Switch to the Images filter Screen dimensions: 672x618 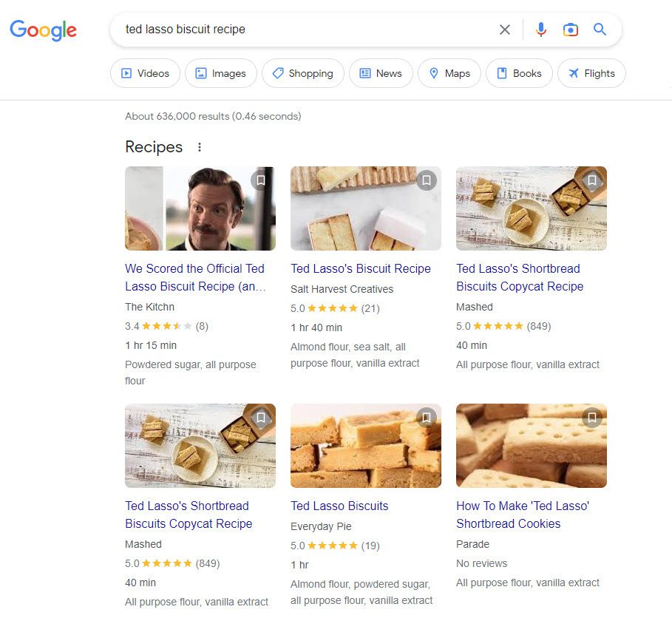pos(221,73)
